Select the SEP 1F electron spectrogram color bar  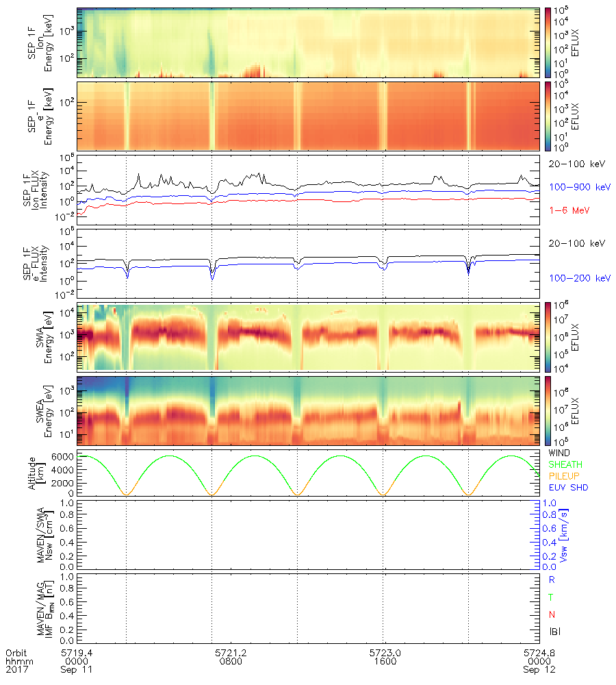click(549, 116)
